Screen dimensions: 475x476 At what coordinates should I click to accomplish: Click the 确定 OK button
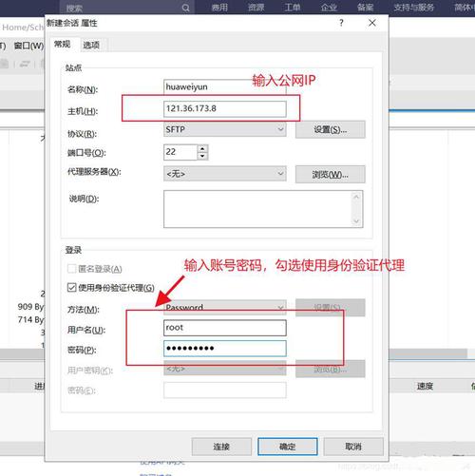pyautogui.click(x=288, y=447)
